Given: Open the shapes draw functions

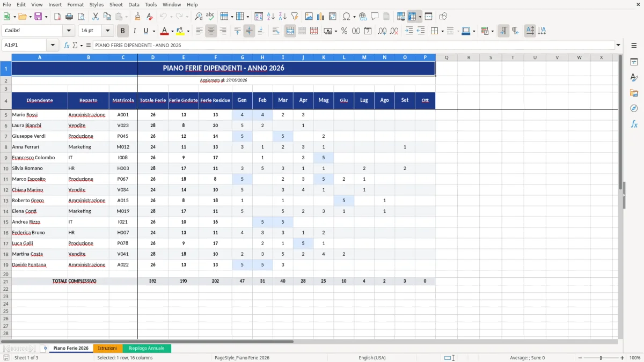Looking at the screenshot, I should coord(443,17).
